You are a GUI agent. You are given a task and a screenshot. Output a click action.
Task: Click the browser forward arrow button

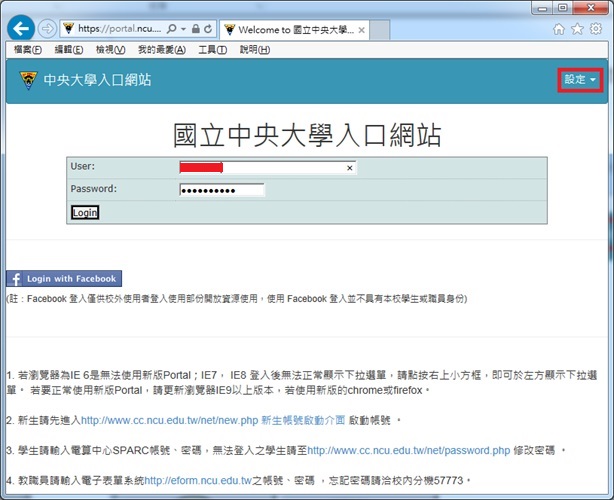click(x=47, y=28)
